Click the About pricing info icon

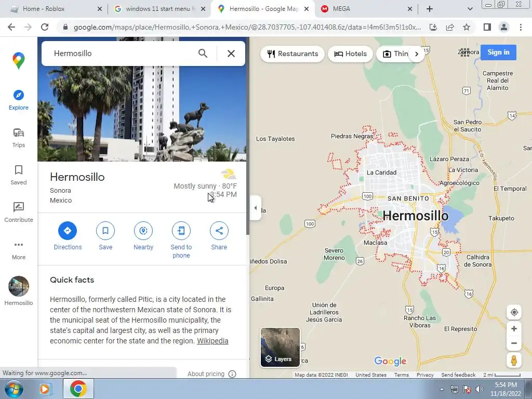(232, 374)
